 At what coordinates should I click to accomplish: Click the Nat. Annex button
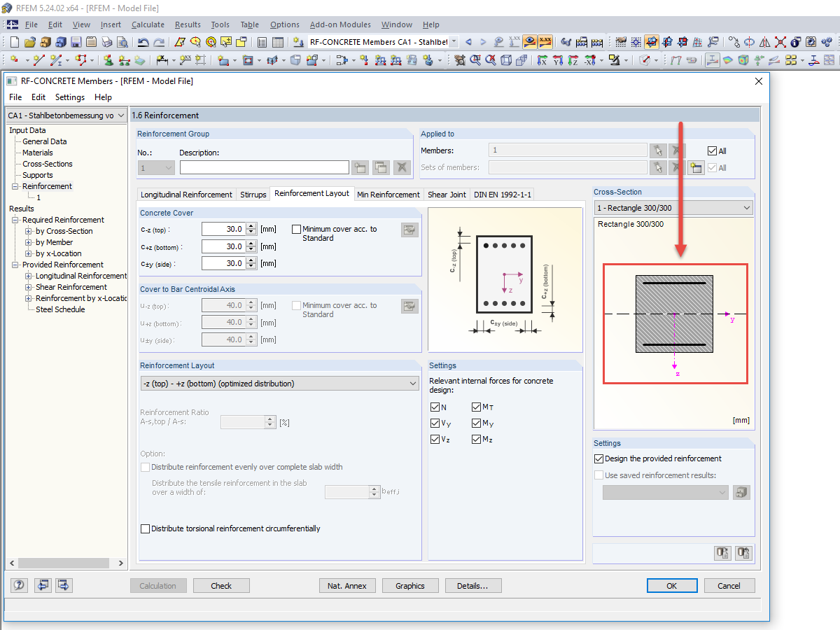pyautogui.click(x=347, y=586)
